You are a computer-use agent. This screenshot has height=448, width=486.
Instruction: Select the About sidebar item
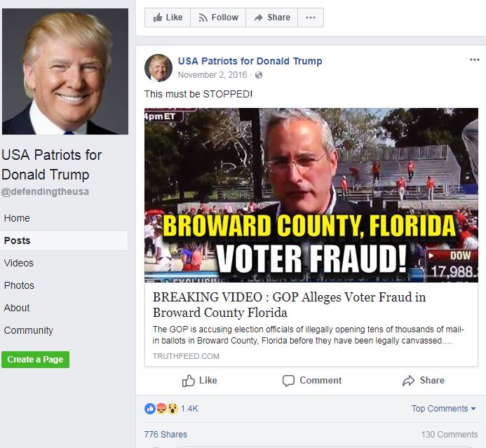pyautogui.click(x=17, y=308)
